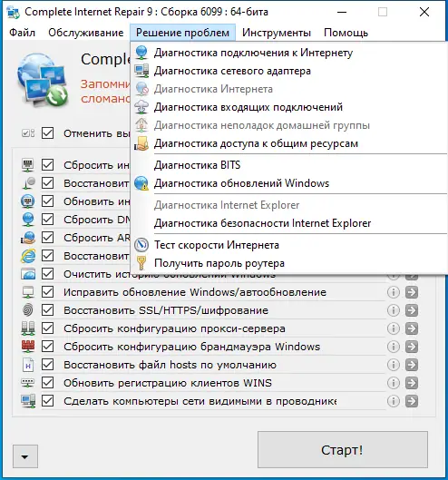Click the firewall brick wall icon
The height and width of the screenshot is (480, 448).
tap(28, 347)
